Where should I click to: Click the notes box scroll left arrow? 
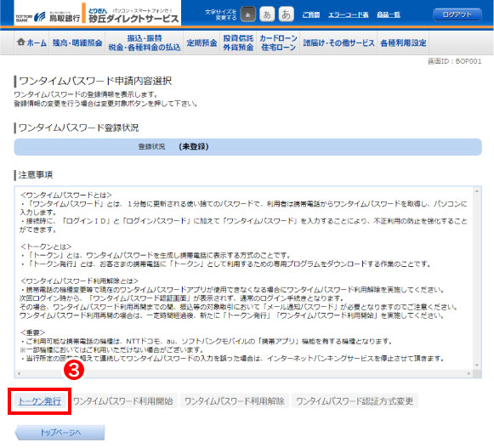pos(19,373)
